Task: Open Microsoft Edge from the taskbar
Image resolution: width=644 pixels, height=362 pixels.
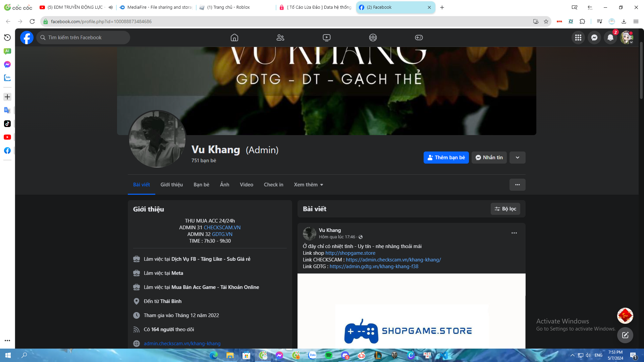Action: click(x=214, y=355)
